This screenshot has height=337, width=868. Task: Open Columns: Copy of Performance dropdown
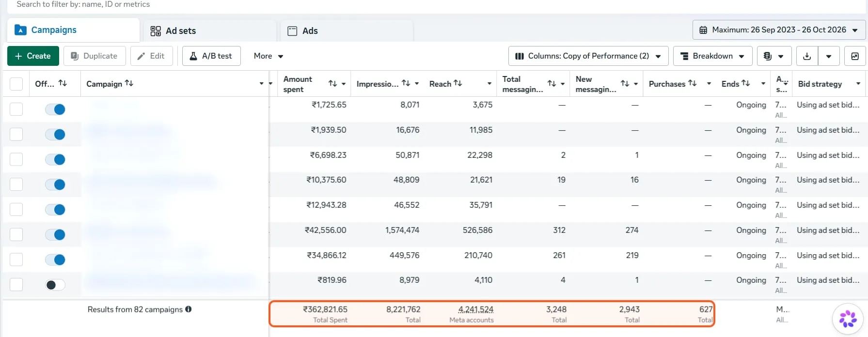[x=588, y=56]
